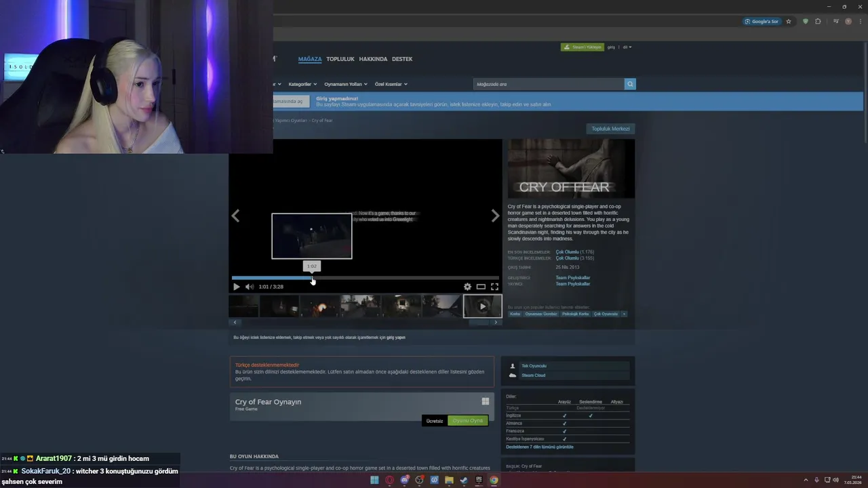
Task: Click the Korku tag
Action: click(515, 314)
